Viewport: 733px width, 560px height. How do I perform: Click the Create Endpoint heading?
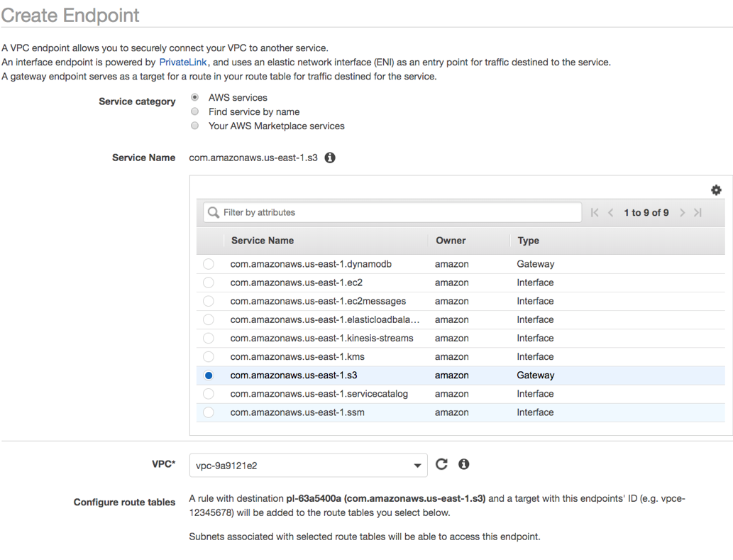[70, 16]
